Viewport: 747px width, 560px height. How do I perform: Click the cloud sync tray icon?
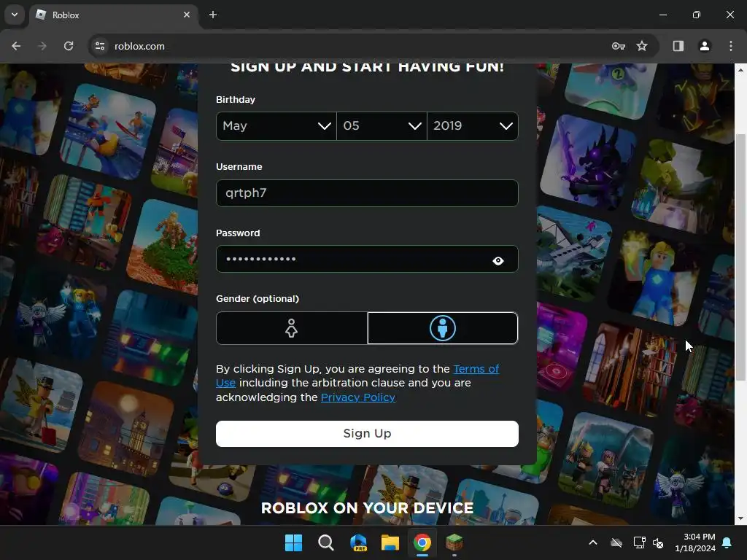[x=616, y=542]
